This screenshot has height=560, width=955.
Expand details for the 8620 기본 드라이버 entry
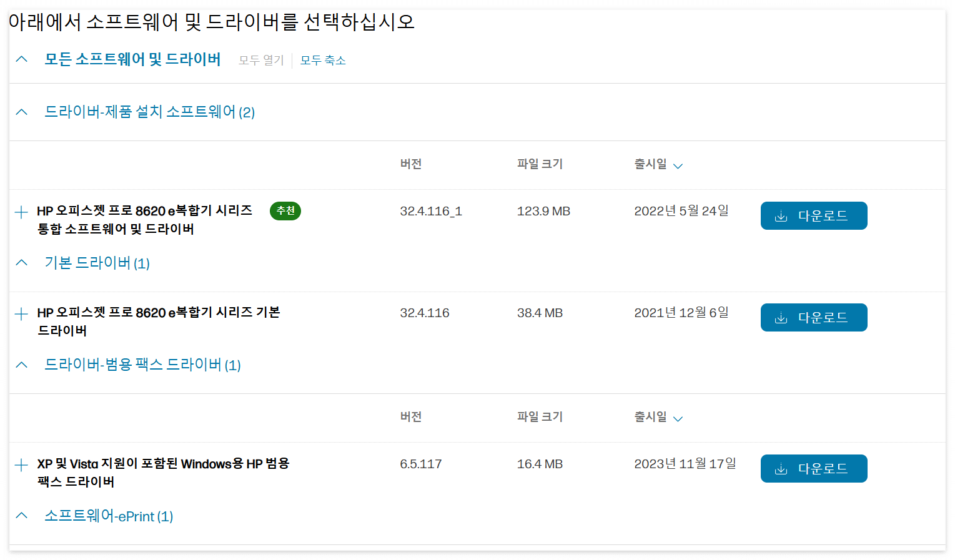click(21, 314)
